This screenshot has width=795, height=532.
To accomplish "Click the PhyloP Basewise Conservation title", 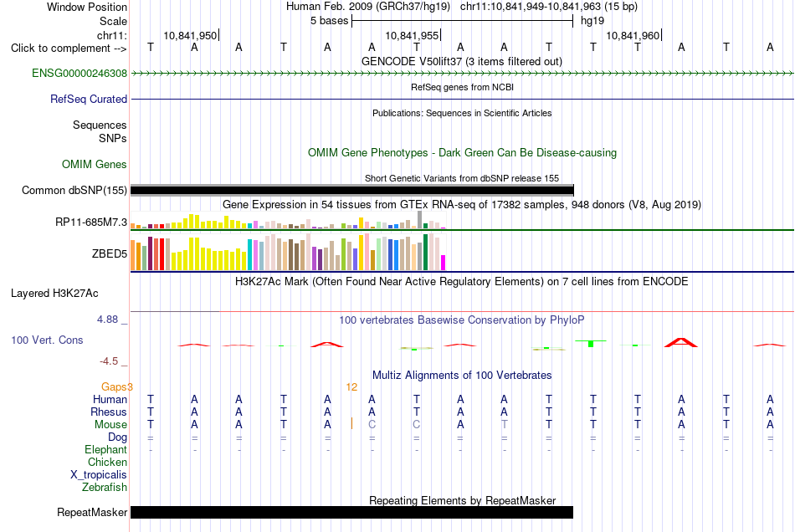I will 462,320.
